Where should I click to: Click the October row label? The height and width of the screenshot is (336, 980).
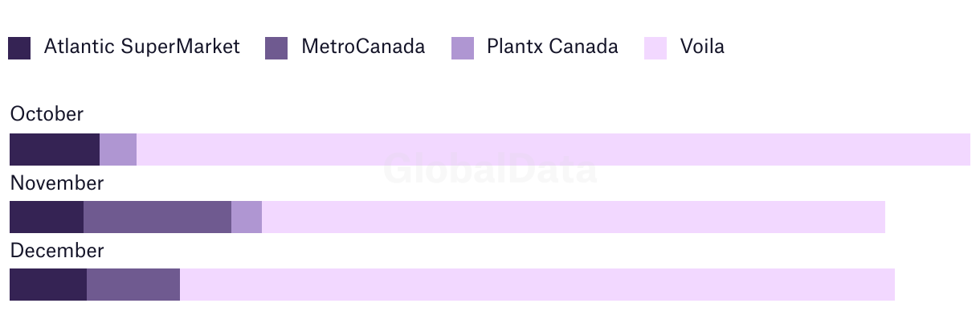tap(47, 114)
